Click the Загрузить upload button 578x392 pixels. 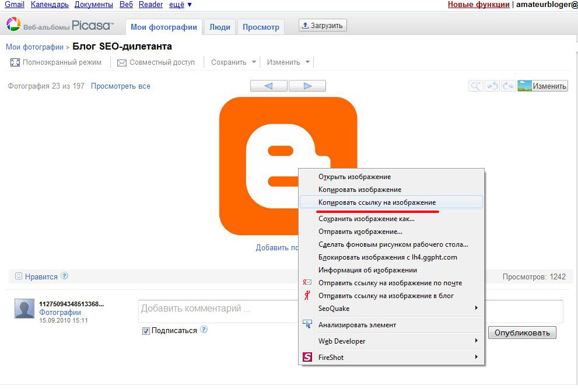click(323, 26)
